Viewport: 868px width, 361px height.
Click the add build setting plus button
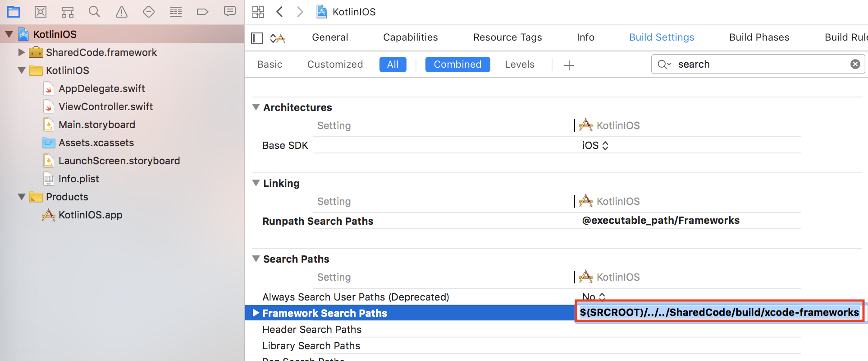569,65
